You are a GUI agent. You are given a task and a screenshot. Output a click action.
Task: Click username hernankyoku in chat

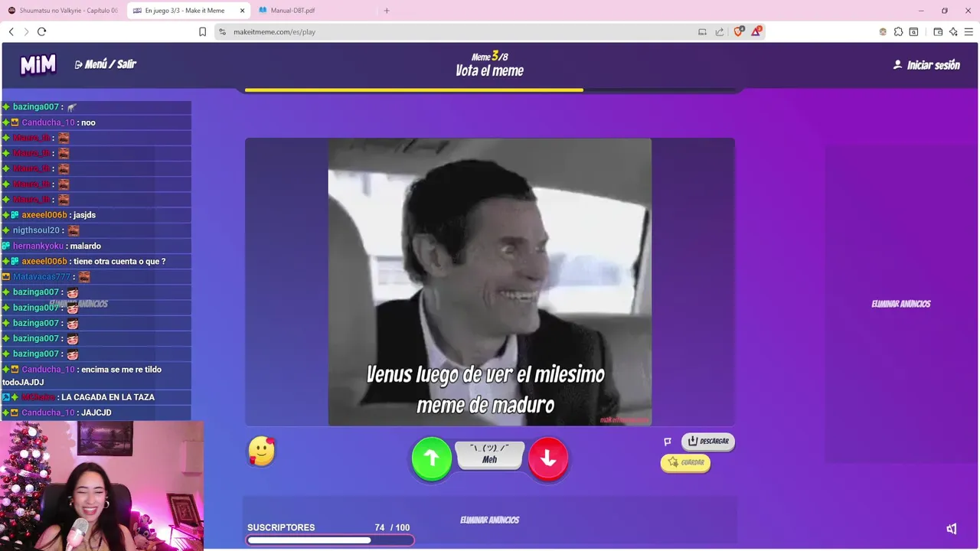click(x=38, y=246)
